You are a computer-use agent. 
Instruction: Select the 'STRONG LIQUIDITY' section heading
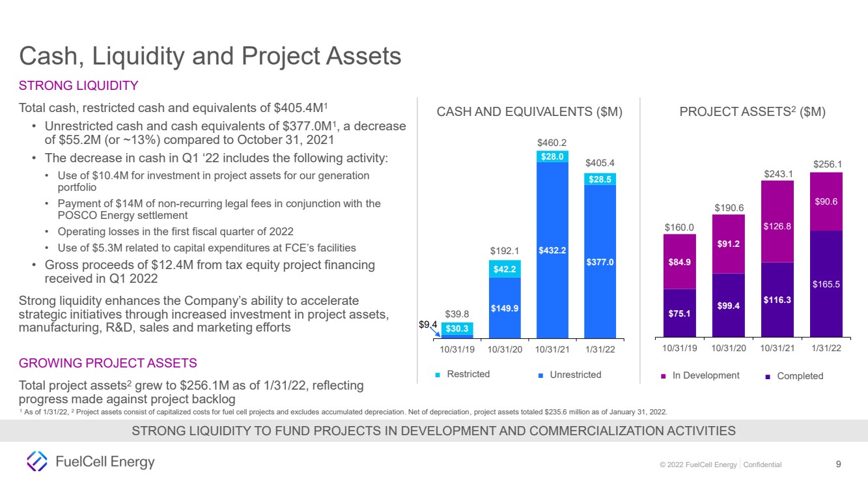[79, 85]
